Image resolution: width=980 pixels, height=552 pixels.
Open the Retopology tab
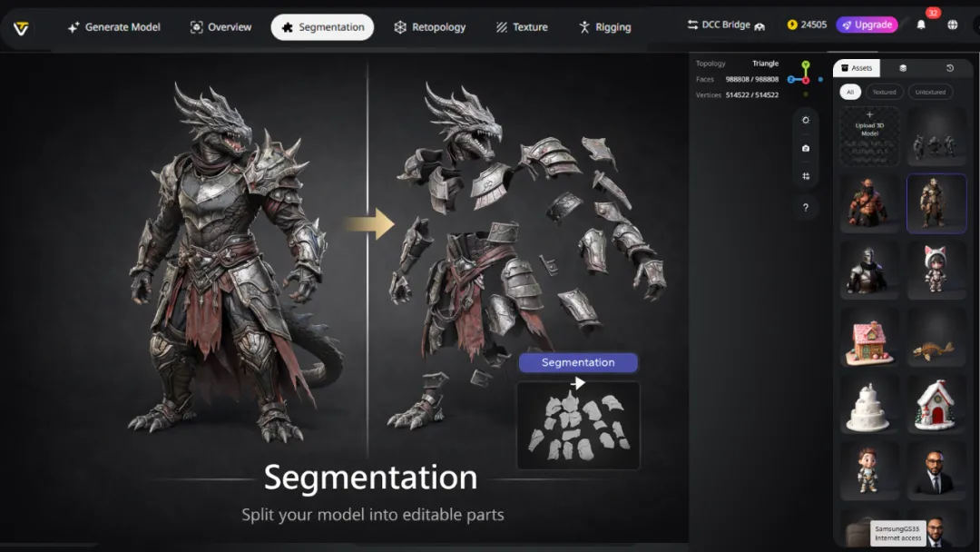[430, 27]
